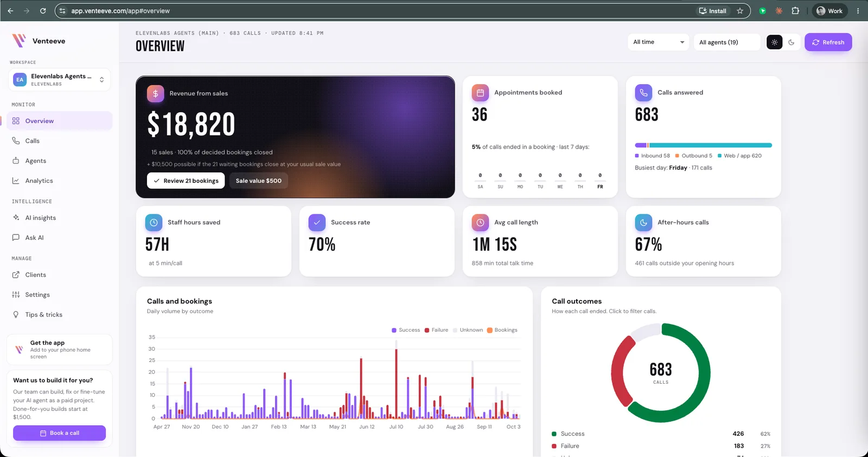Image resolution: width=868 pixels, height=457 pixels.
Task: Click the calendar icon on Appointments booked card
Action: point(480,93)
